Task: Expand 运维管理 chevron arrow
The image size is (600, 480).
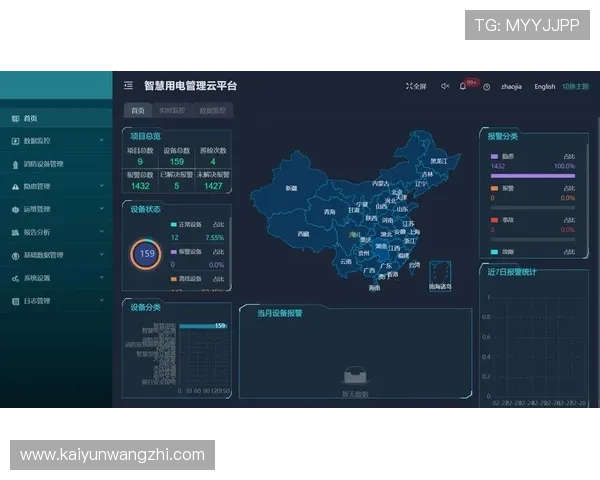Action: 102,209
